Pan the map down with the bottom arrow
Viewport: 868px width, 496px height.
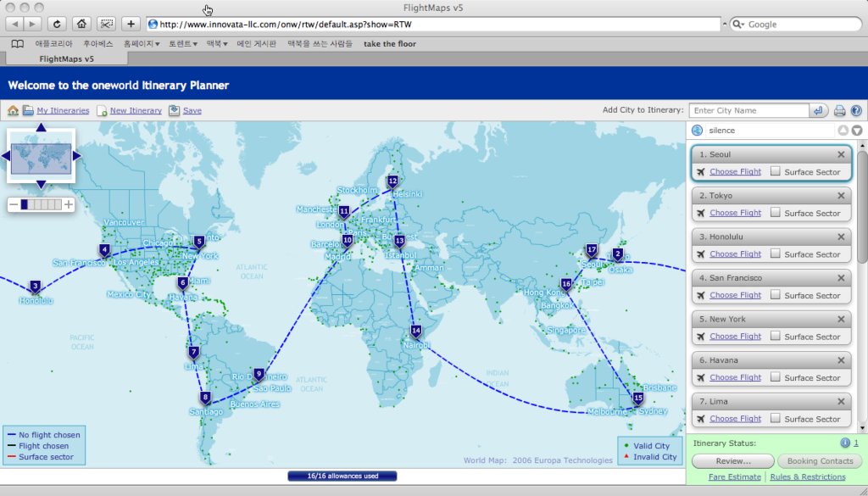point(41,184)
